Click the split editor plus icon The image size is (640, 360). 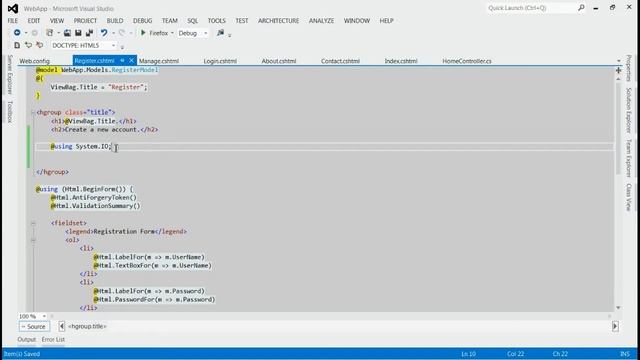tap(618, 71)
